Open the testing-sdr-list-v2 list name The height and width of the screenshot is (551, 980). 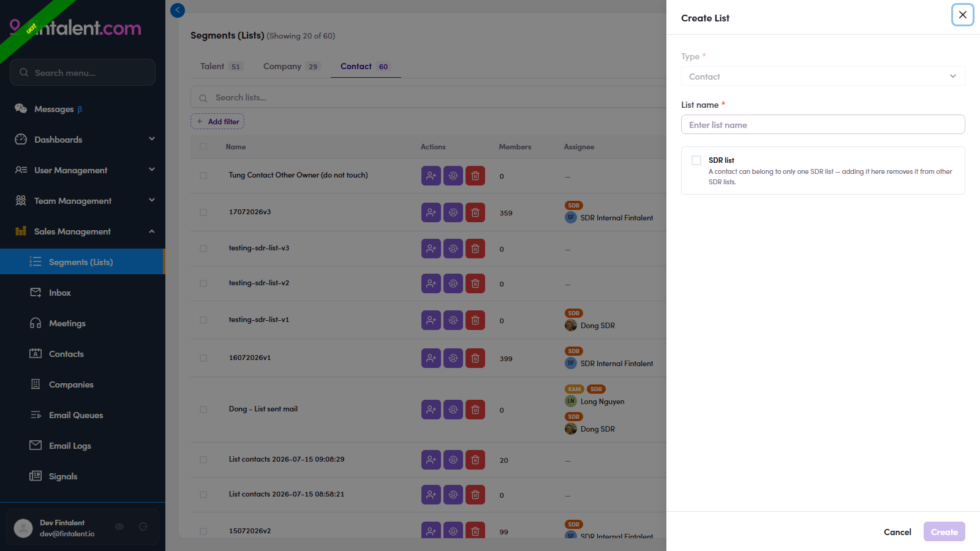pos(259,283)
